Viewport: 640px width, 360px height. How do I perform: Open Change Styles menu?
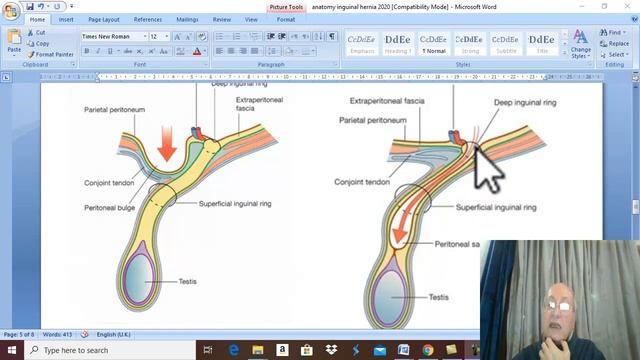coord(580,44)
